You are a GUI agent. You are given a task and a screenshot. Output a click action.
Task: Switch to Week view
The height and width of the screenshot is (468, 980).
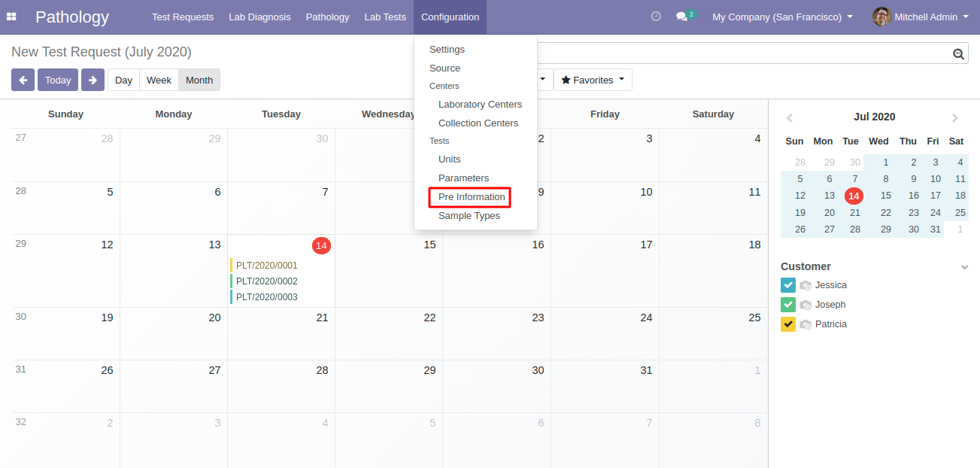tap(159, 79)
